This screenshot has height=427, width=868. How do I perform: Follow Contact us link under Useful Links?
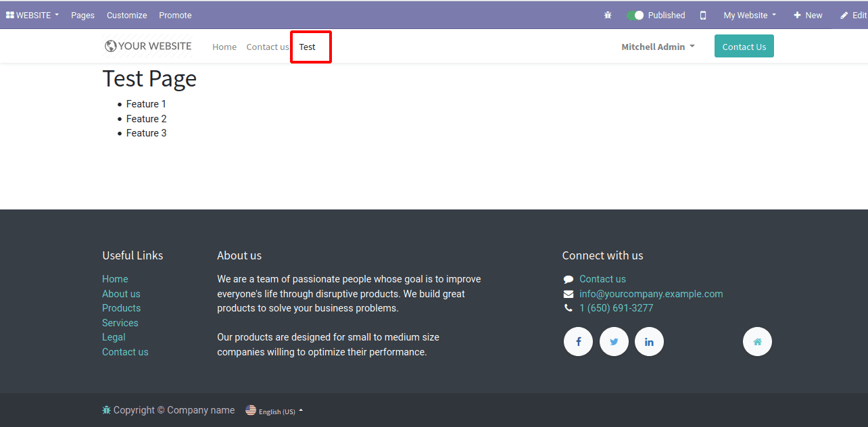(x=125, y=352)
